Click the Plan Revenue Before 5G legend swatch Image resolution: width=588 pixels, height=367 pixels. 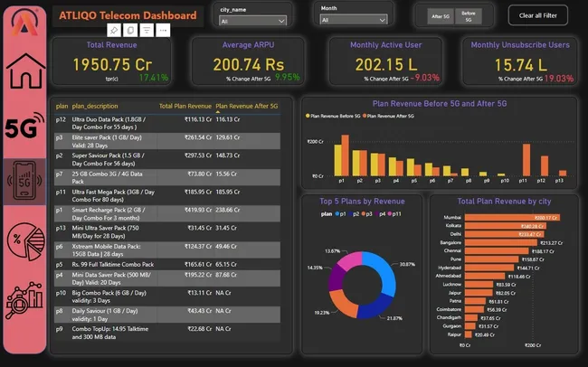[308, 116]
